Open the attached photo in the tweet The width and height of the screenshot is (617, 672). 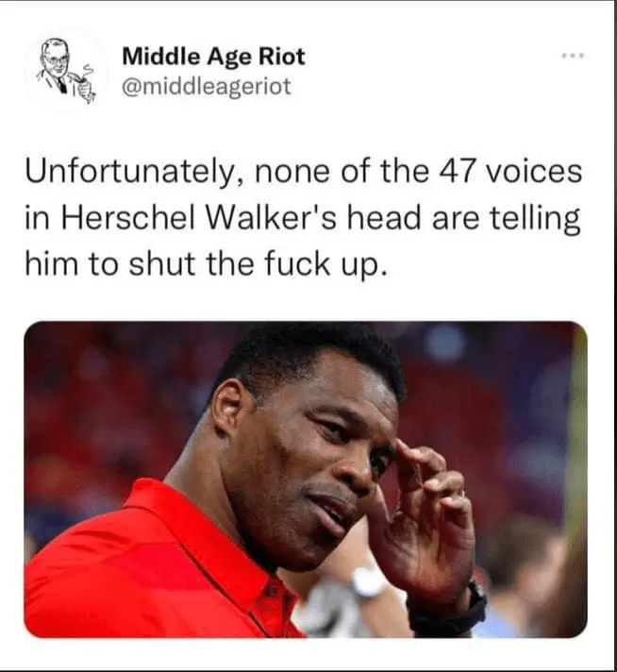click(306, 479)
